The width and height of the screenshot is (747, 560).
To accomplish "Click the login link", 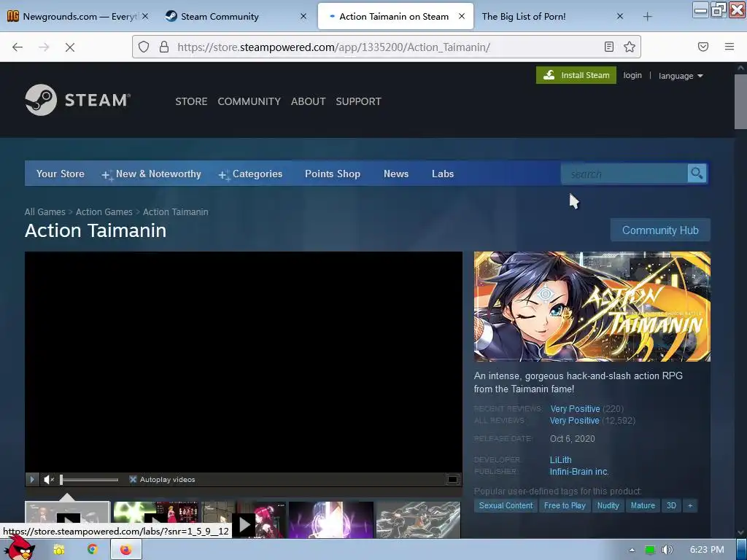I will (632, 75).
